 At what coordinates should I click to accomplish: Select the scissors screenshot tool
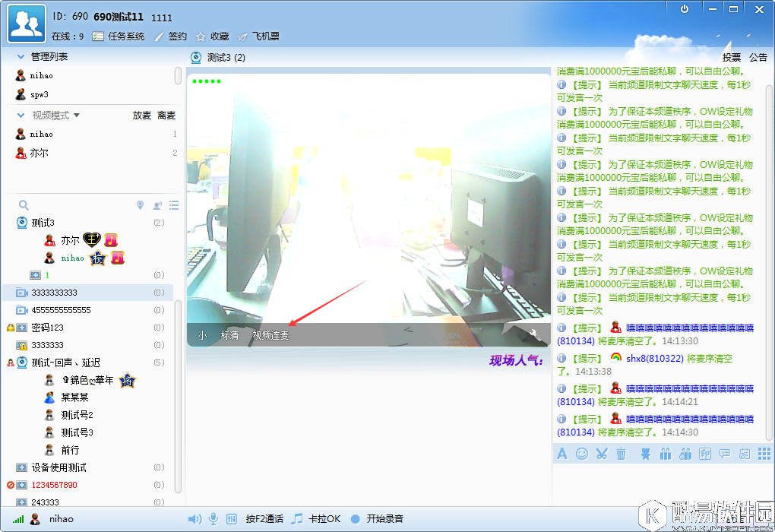tap(602, 454)
